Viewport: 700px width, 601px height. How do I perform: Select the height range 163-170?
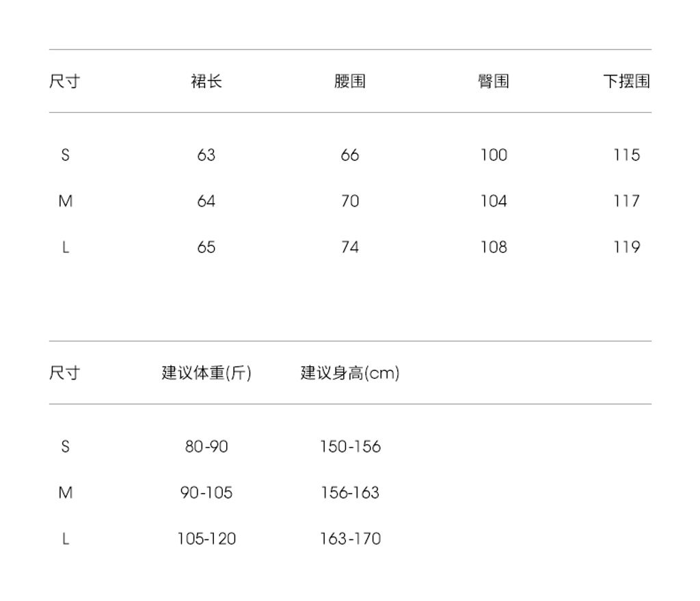pyautogui.click(x=349, y=539)
